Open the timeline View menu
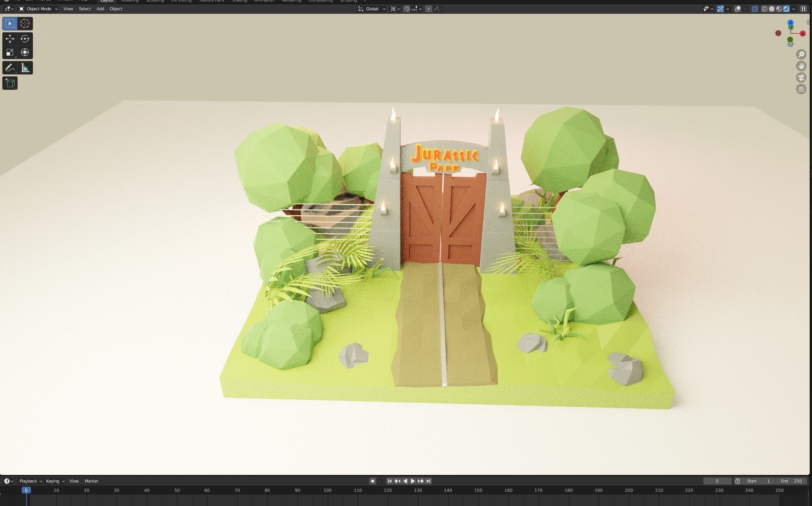Screen dimensions: 812x506 (x=74, y=481)
